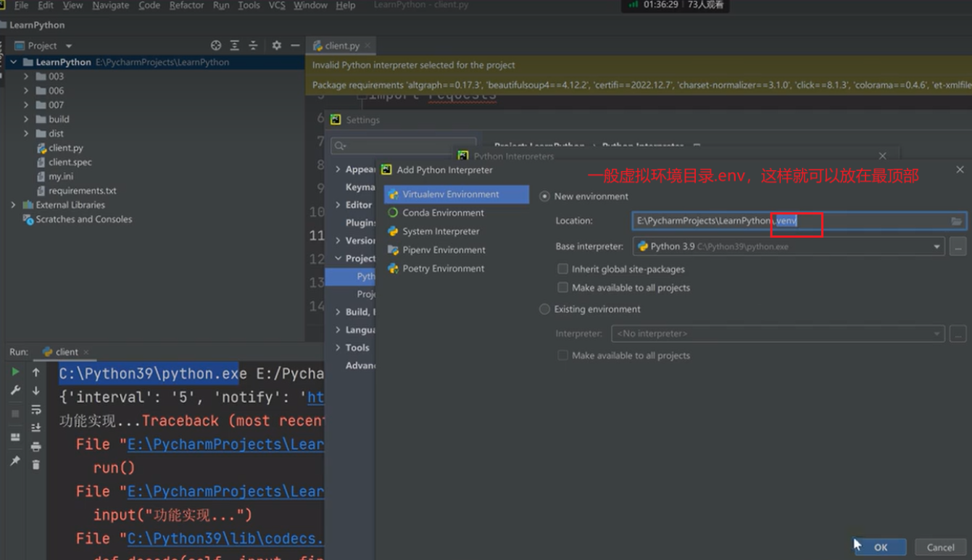This screenshot has height=560, width=972.
Task: Click the expand all icon in Project panel
Action: point(234,46)
